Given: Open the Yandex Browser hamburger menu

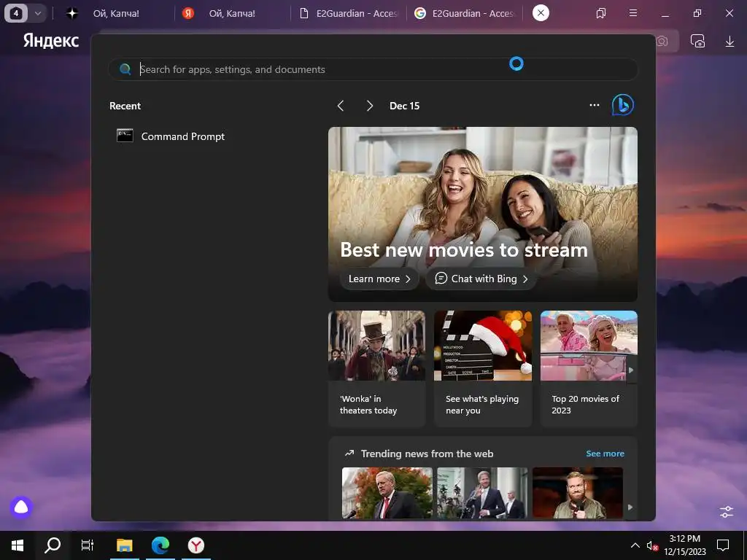Looking at the screenshot, I should click(633, 13).
